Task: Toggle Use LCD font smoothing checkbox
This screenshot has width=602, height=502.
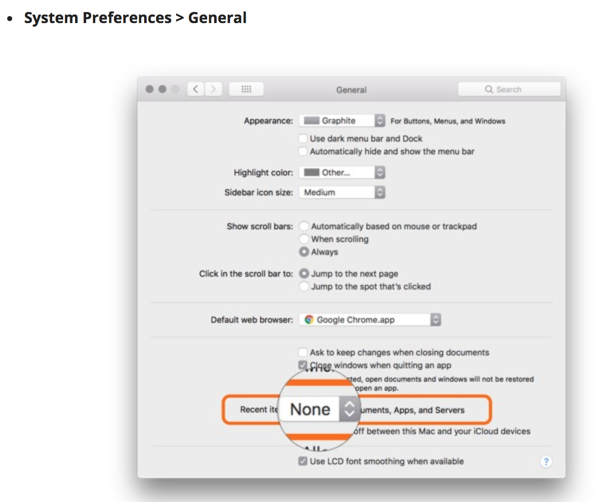Action: tap(303, 461)
